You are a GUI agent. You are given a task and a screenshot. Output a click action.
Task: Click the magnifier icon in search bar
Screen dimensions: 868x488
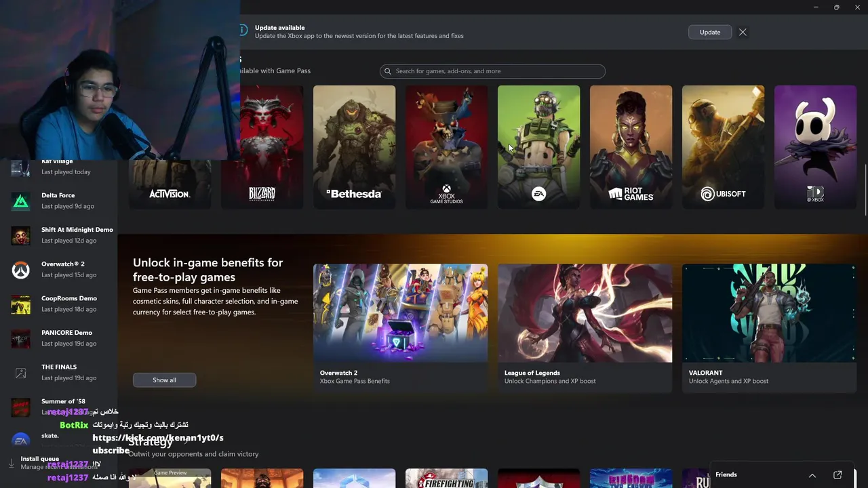tap(388, 71)
